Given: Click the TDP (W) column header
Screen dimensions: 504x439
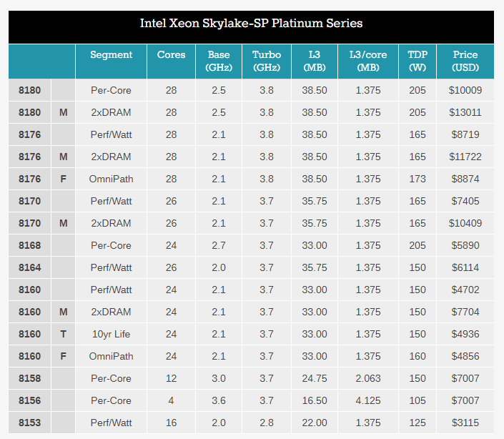Looking at the screenshot, I should pos(417,61).
